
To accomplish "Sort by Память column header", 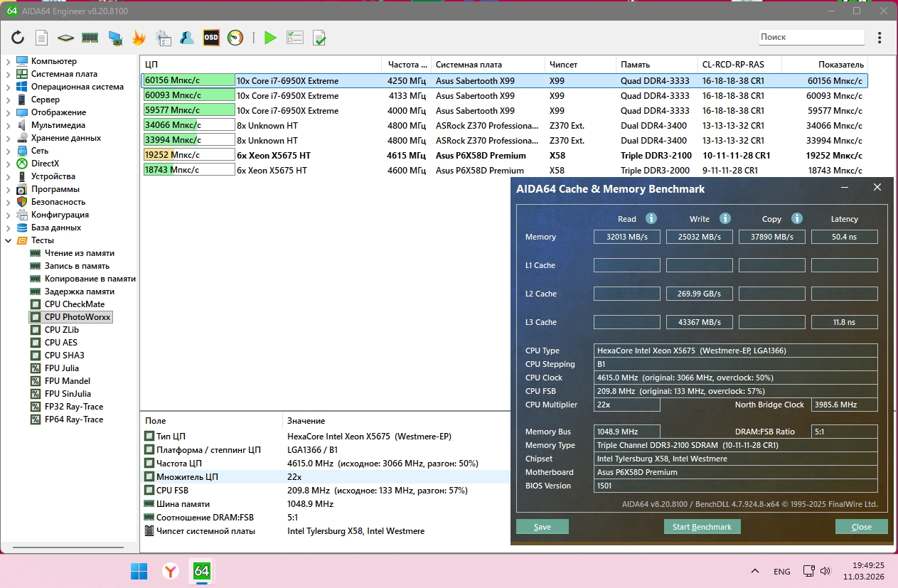I will point(657,65).
